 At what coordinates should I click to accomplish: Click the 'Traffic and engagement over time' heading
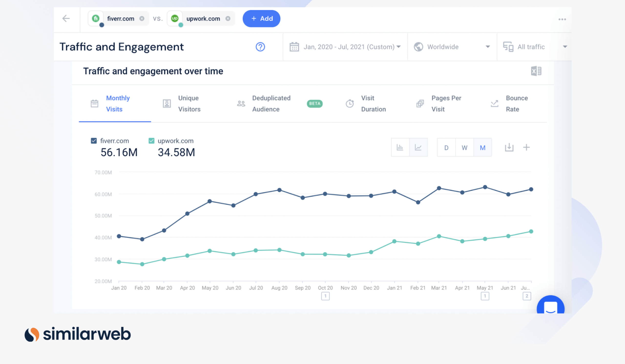tap(153, 71)
